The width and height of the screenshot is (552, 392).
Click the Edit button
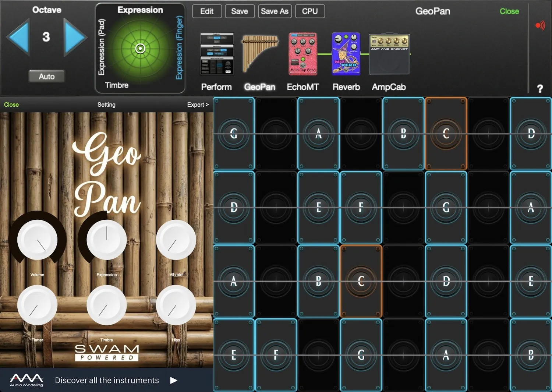click(x=207, y=11)
